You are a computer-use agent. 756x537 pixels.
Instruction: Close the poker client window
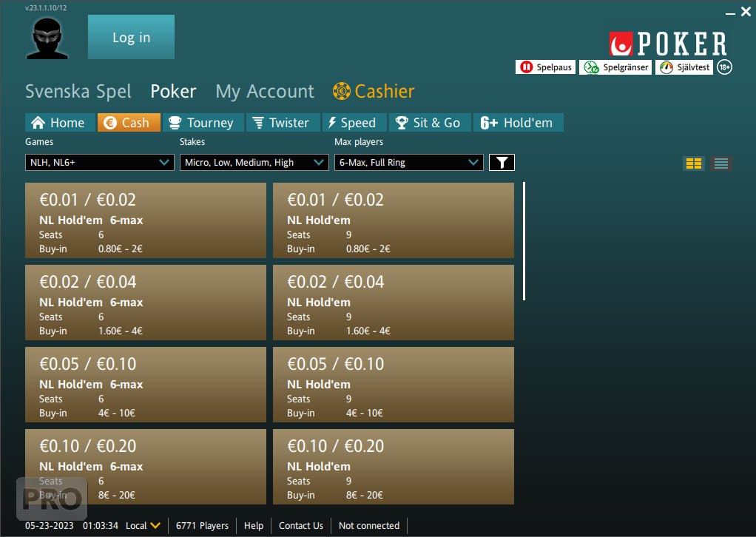click(x=746, y=12)
